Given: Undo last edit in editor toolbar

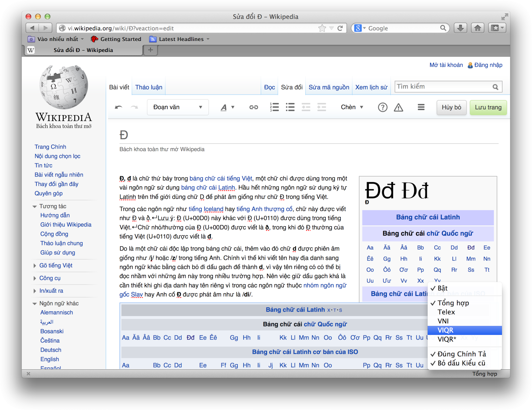Looking at the screenshot, I should (118, 107).
